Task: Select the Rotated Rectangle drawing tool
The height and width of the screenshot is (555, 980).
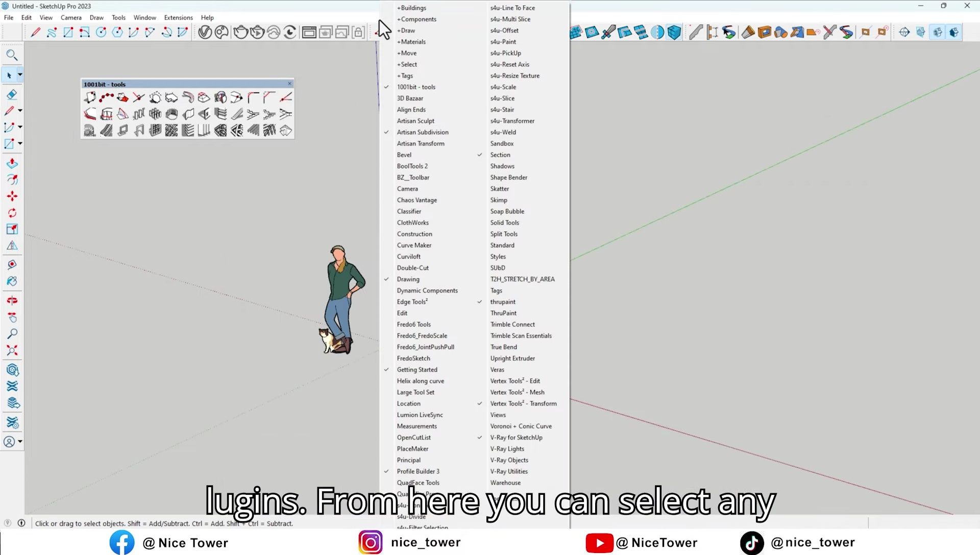Action: 84,33
